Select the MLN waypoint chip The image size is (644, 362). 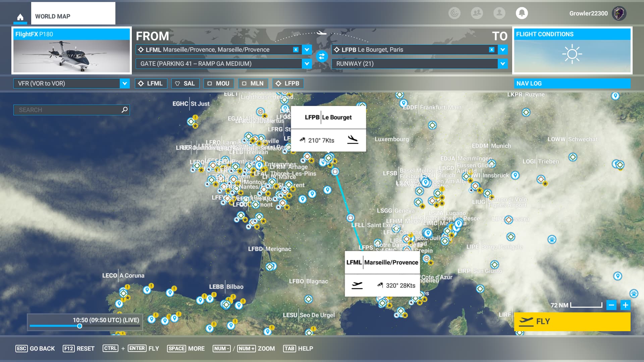[253, 83]
